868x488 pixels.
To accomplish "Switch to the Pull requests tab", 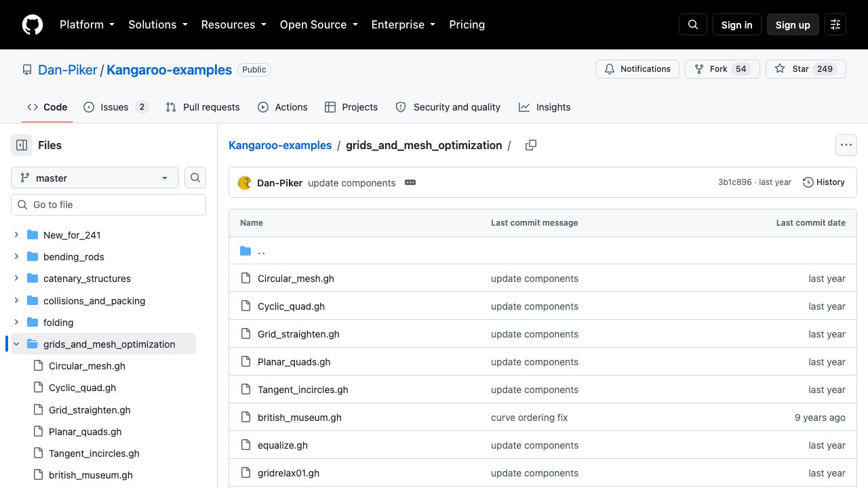I will pyautogui.click(x=203, y=107).
